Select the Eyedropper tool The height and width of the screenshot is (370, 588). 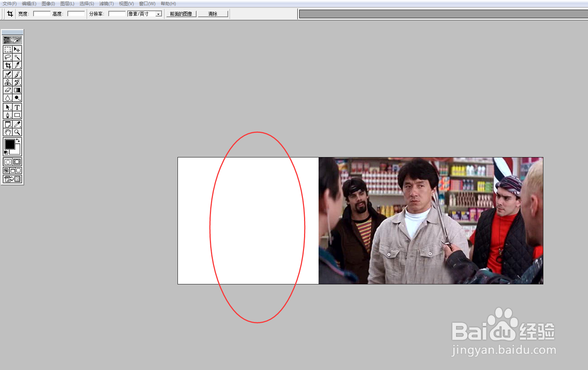[17, 124]
